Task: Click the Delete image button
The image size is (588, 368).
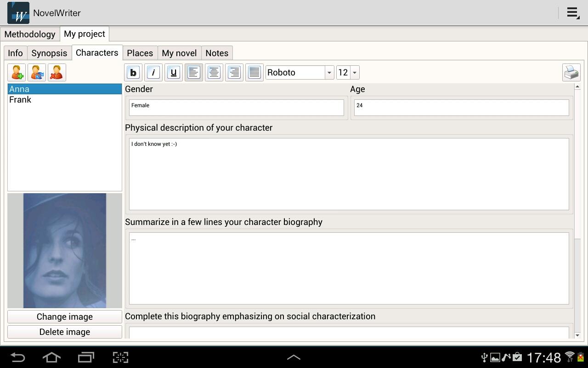Action: click(x=65, y=332)
